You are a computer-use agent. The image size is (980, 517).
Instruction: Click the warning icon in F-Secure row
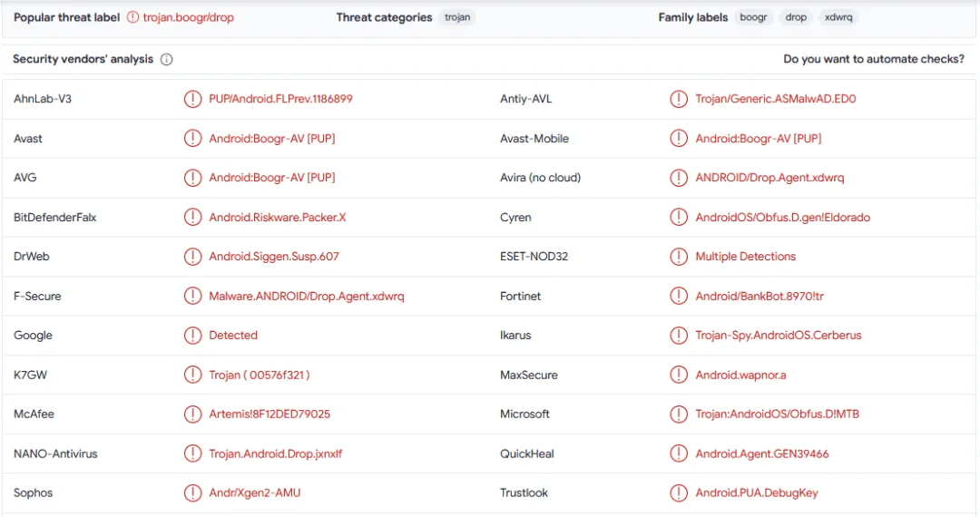click(x=192, y=296)
